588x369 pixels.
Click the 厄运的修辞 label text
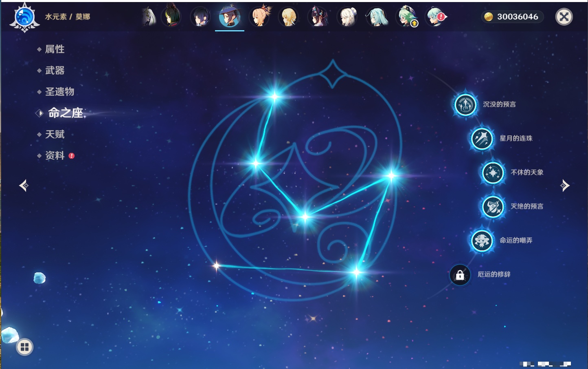494,274
